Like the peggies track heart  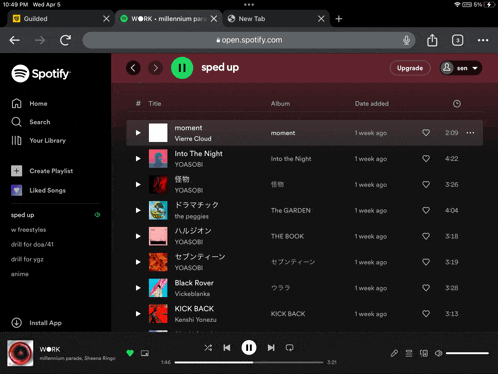click(426, 210)
